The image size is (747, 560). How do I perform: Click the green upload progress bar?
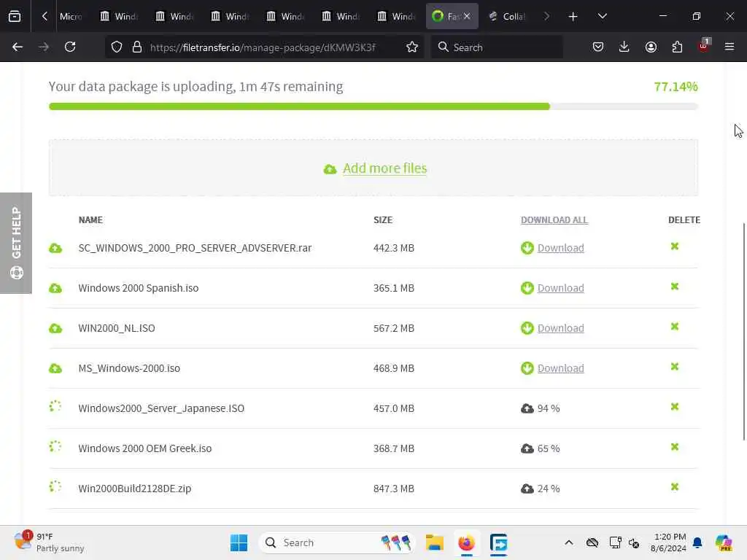(x=299, y=106)
